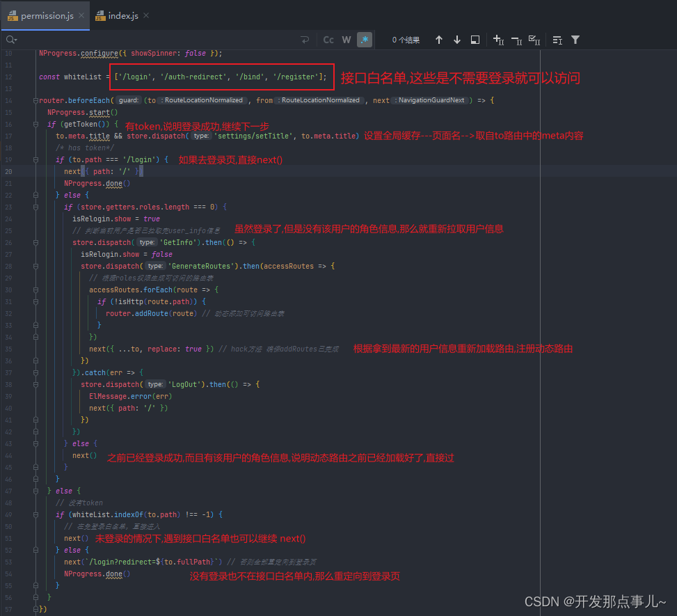Click 'whiteList' constant name on line 12
This screenshot has height=616, width=677.
(x=83, y=77)
